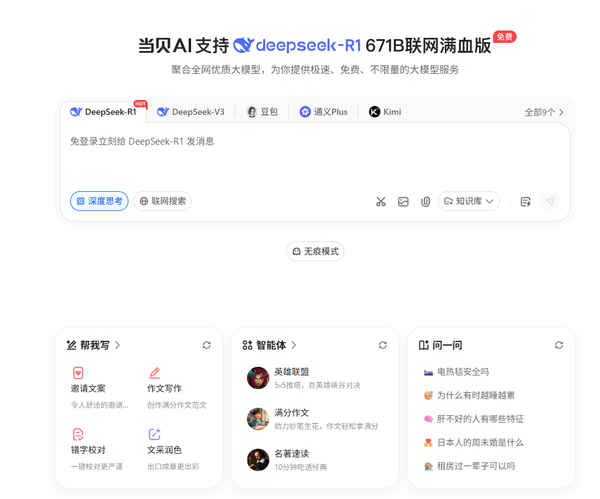Viewport: 600px width, 499px height.
Task: Click the image upload icon
Action: (403, 202)
